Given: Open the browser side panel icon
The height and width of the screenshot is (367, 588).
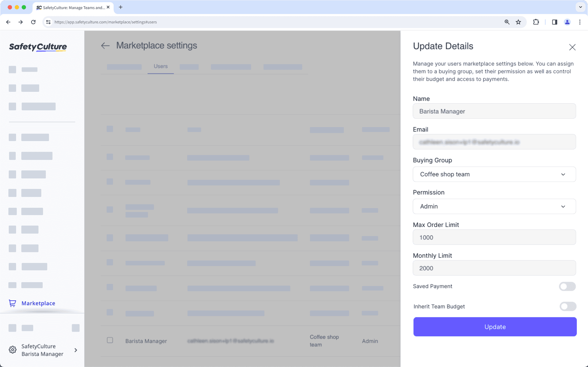Looking at the screenshot, I should [x=554, y=22].
